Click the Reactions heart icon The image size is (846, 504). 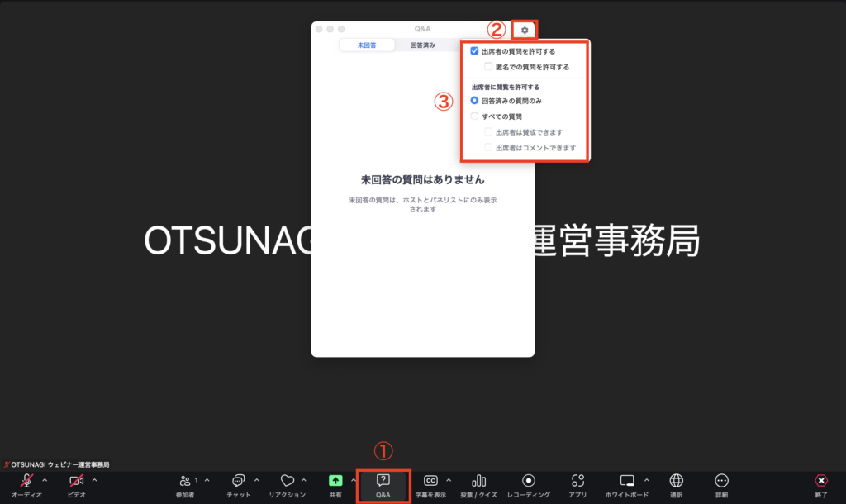click(x=287, y=481)
